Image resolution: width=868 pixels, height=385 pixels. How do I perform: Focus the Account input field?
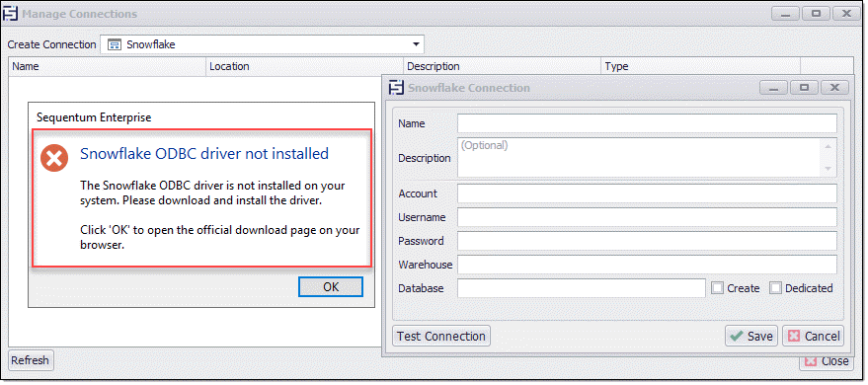click(647, 193)
